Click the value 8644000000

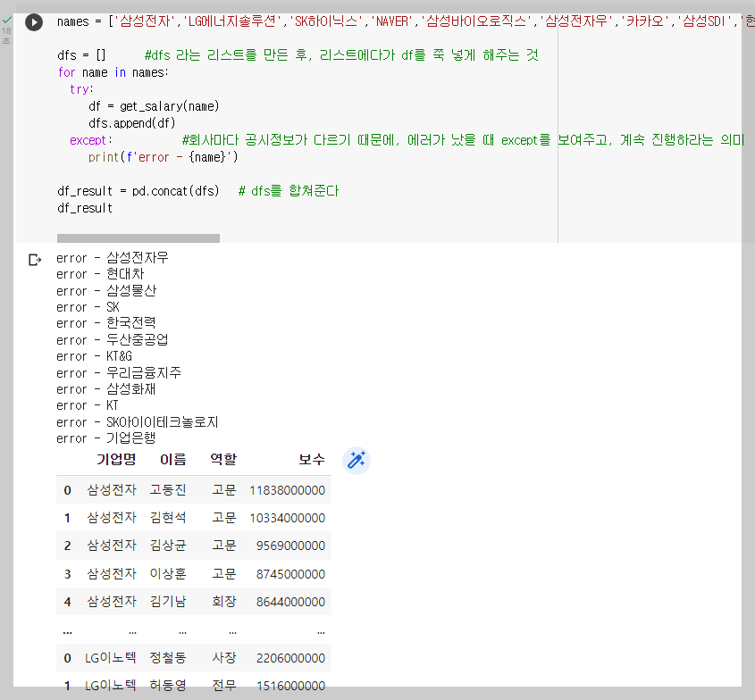click(x=290, y=603)
